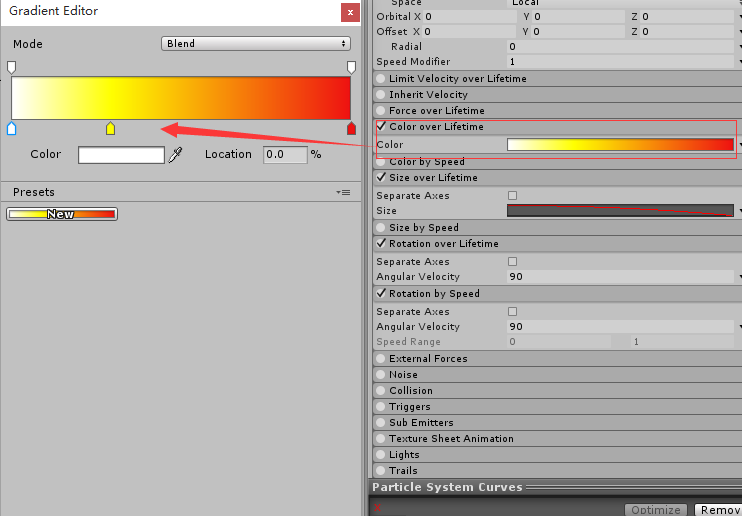Pick color with the eyedropper tool

tap(176, 155)
